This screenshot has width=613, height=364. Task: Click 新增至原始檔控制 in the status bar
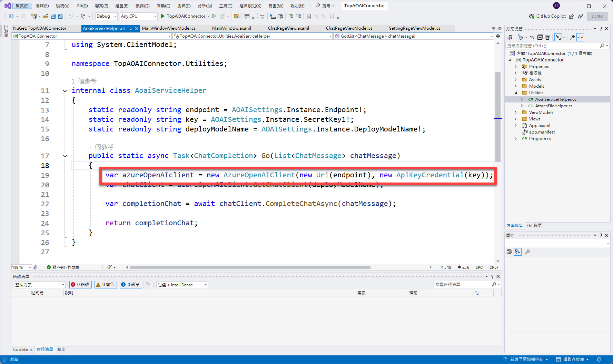526,360
